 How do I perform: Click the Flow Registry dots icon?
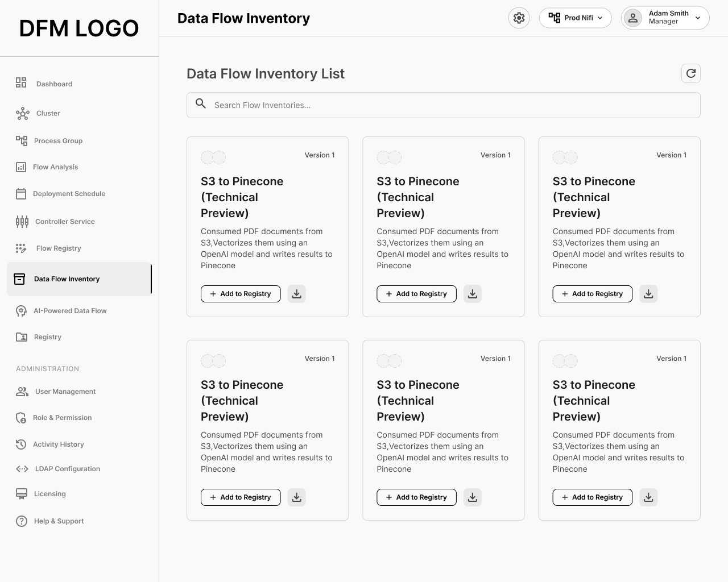21,248
